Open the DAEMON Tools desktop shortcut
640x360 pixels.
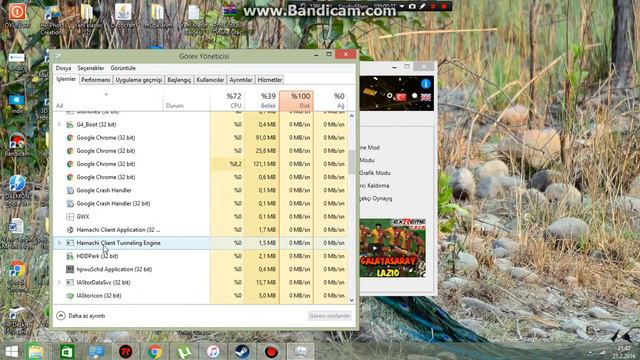pyautogui.click(x=17, y=190)
